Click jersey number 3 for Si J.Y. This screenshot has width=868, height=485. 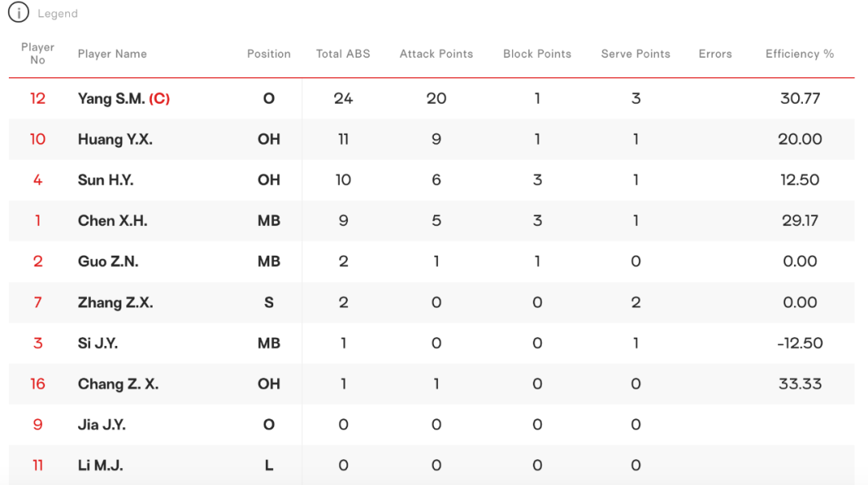coord(38,343)
